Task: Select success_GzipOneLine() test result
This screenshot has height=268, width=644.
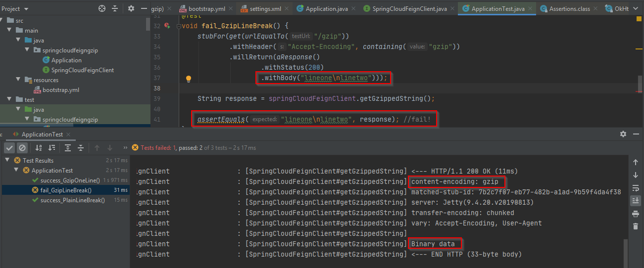Action: [70, 180]
